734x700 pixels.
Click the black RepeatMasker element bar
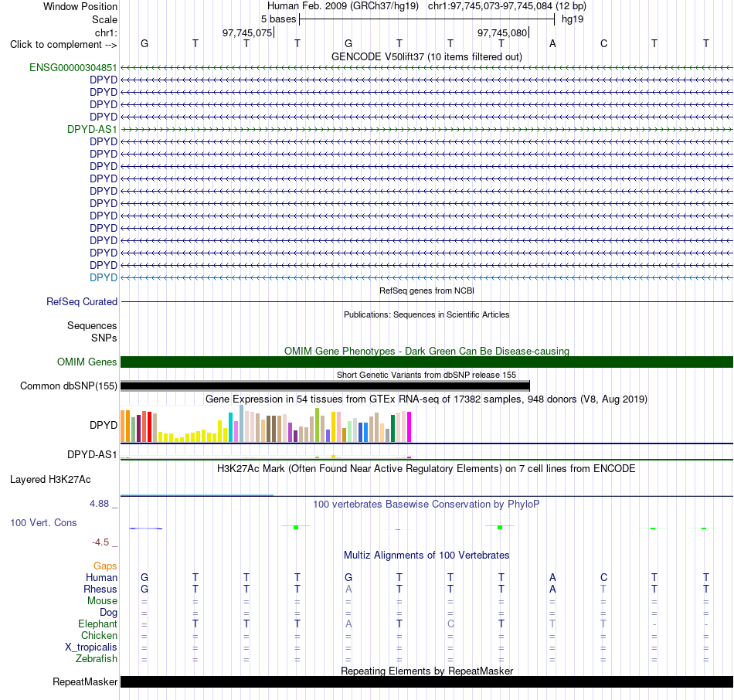[x=426, y=681]
